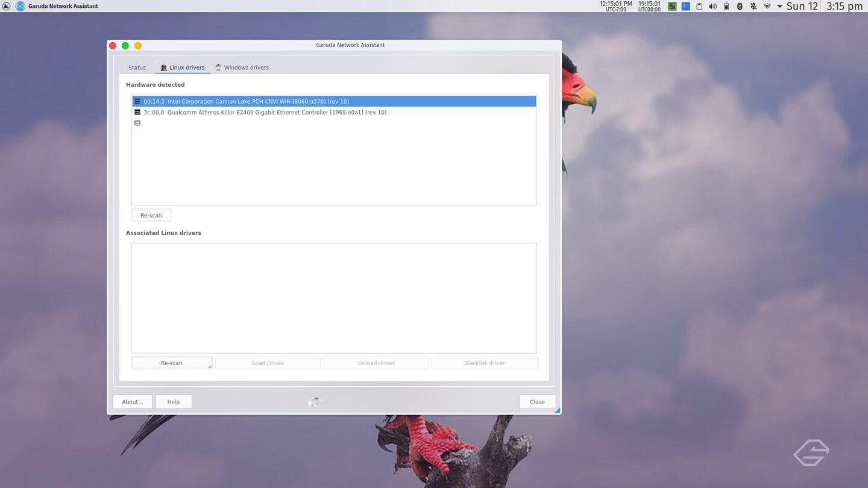Click the Bluetooth tray icon
868x488 pixels.
740,6
